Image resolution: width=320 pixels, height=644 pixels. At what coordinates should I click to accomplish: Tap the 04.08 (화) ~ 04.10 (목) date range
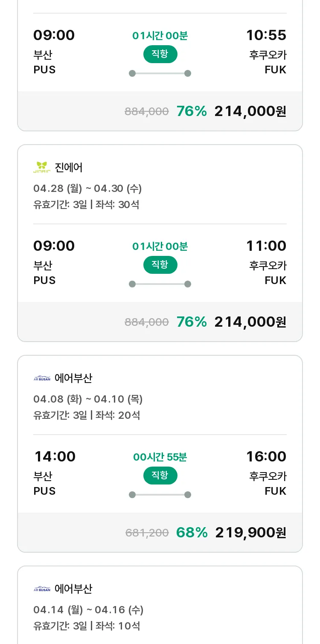point(88,399)
